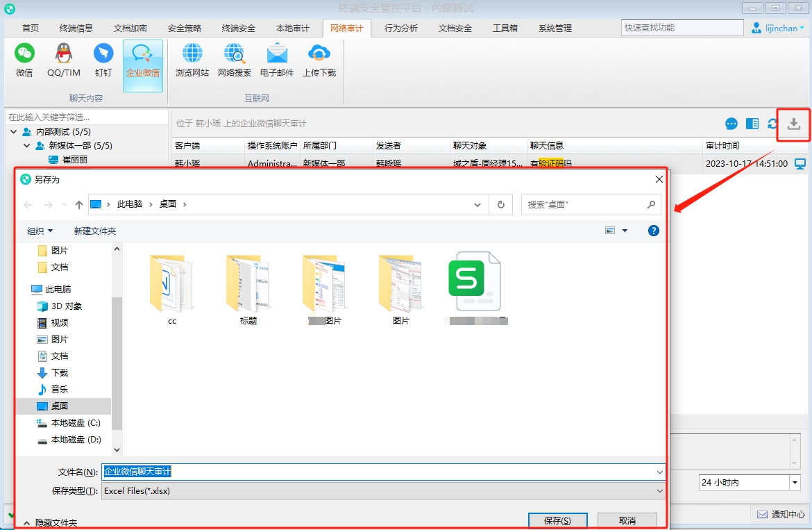Switch to the 系统管理 tab

555,28
